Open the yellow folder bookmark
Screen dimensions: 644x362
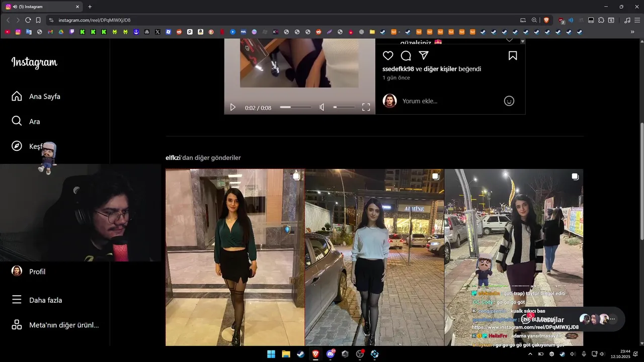coord(372,32)
